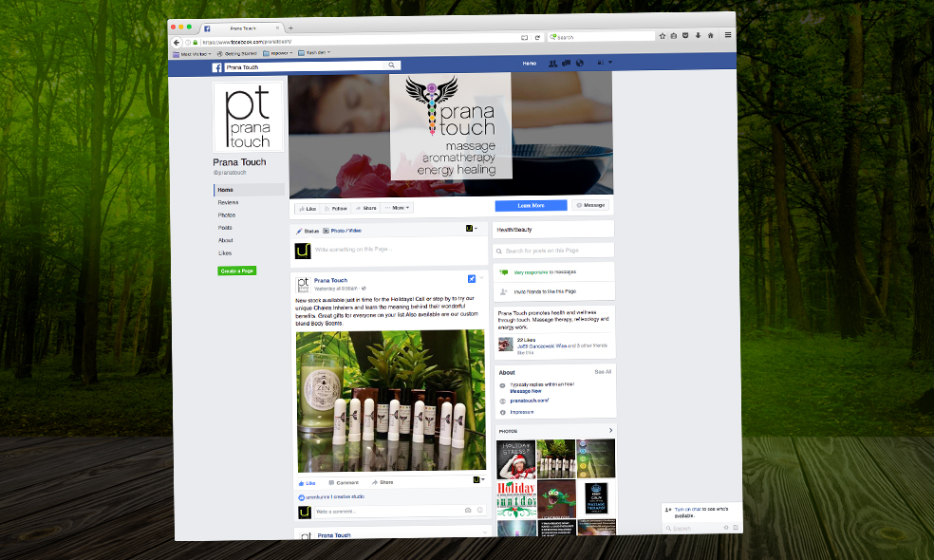Click the Write something on this Page field
The height and width of the screenshot is (560, 934).
[x=353, y=250]
